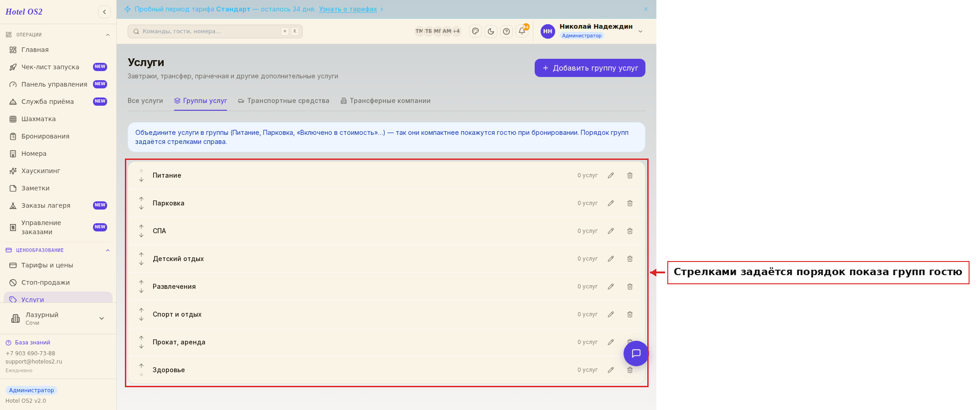Delete the Здоровье group
This screenshot has width=980, height=410.
click(630, 370)
